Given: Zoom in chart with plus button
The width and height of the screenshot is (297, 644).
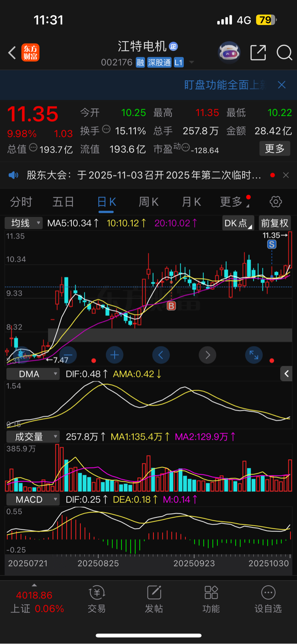Looking at the screenshot, I should pos(114,355).
